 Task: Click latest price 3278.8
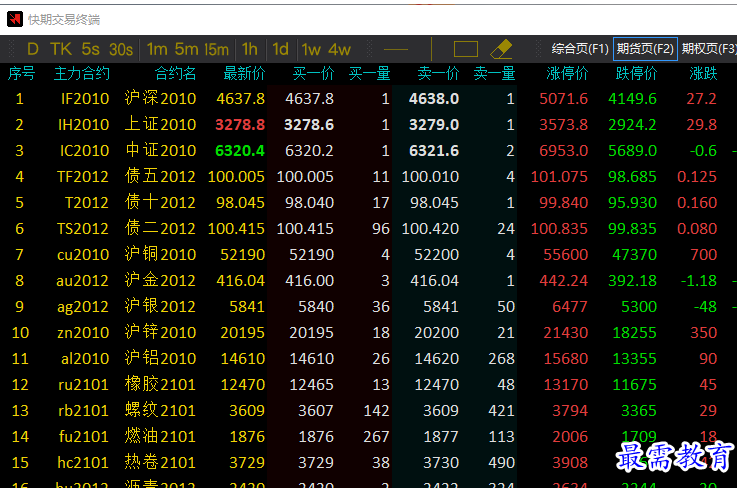coord(240,125)
